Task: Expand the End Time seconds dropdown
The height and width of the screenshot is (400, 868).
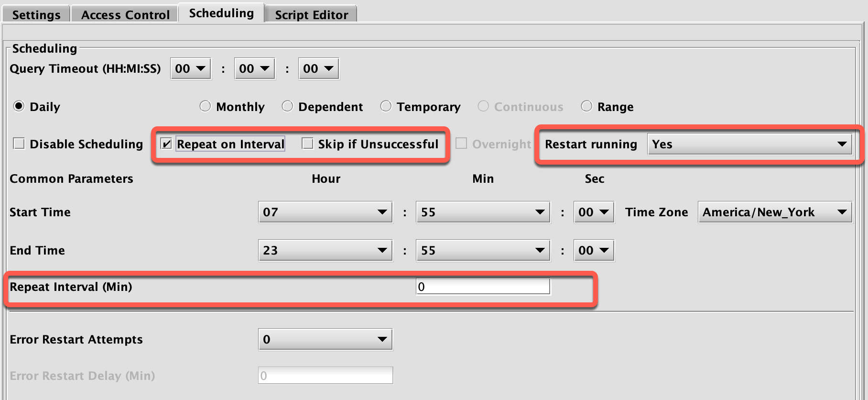Action: coord(594,250)
